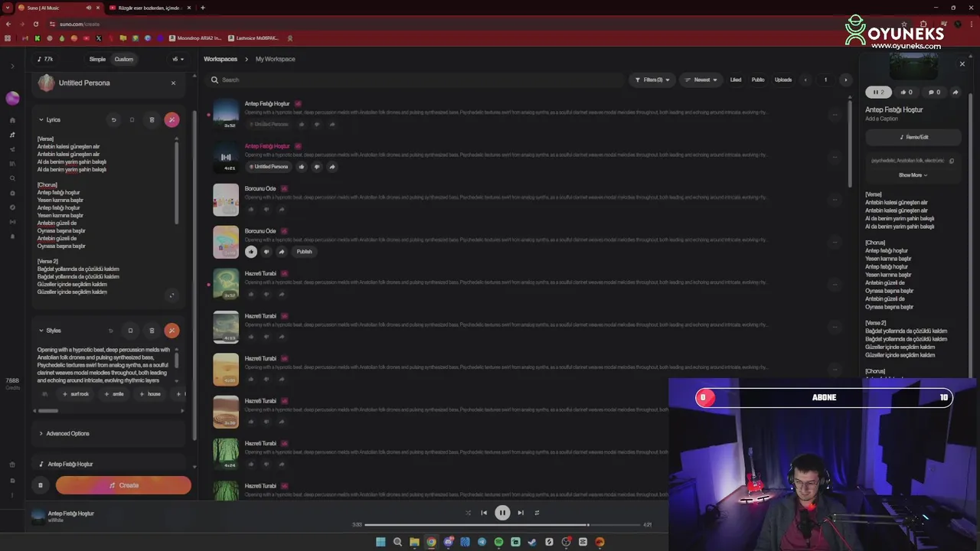Open more options for first Antep Fıstığı Hoştur
980x551 pixels.
(x=835, y=115)
